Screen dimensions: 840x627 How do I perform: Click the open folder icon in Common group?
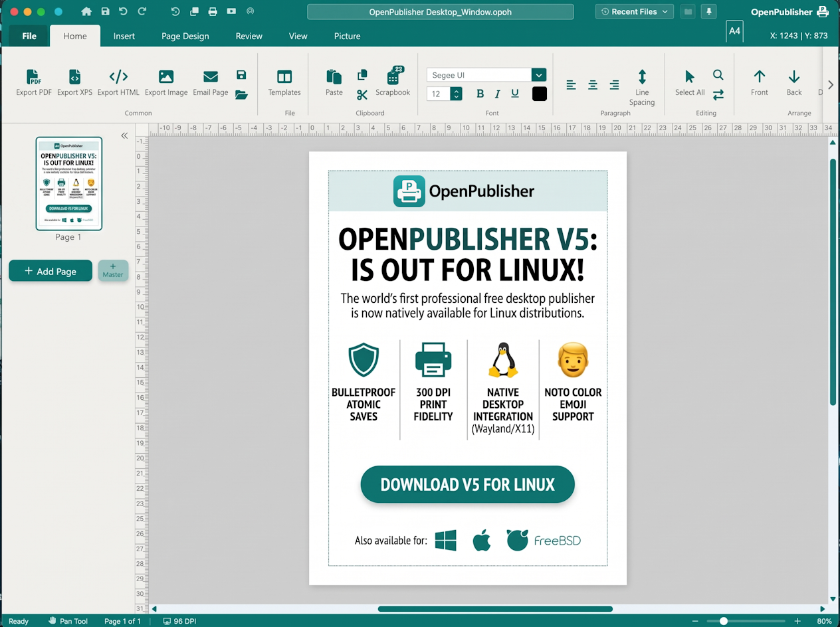pyautogui.click(x=241, y=95)
